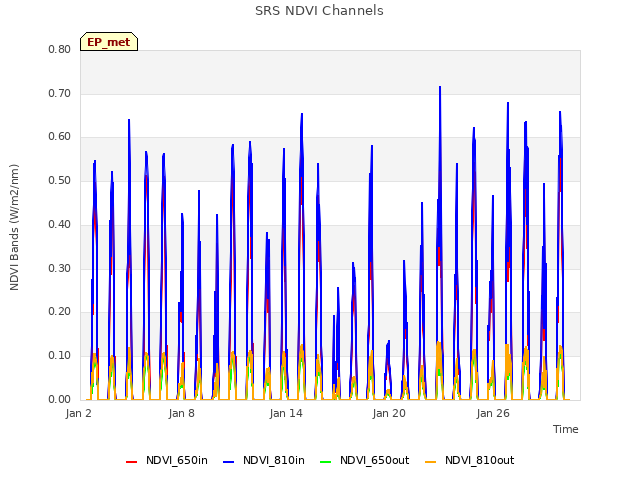Click the 0.30 y-axis tick label
Viewport: 640px width, 480px height.
pos(60,268)
